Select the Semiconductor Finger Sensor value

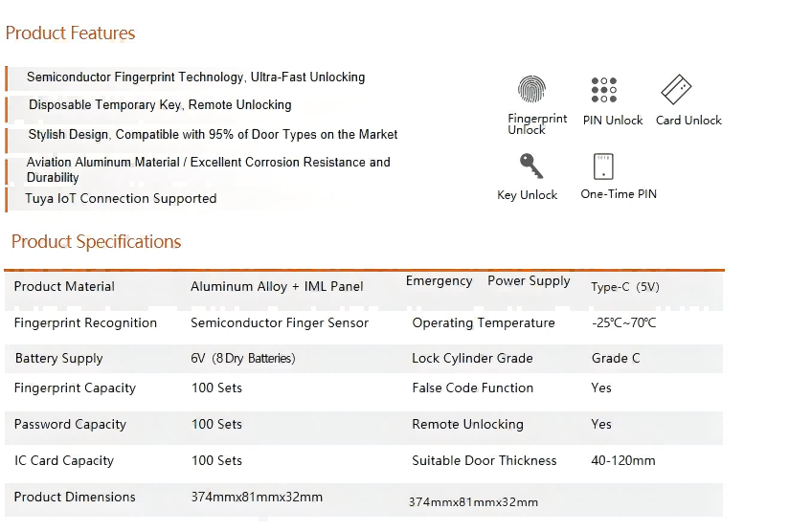click(x=280, y=323)
